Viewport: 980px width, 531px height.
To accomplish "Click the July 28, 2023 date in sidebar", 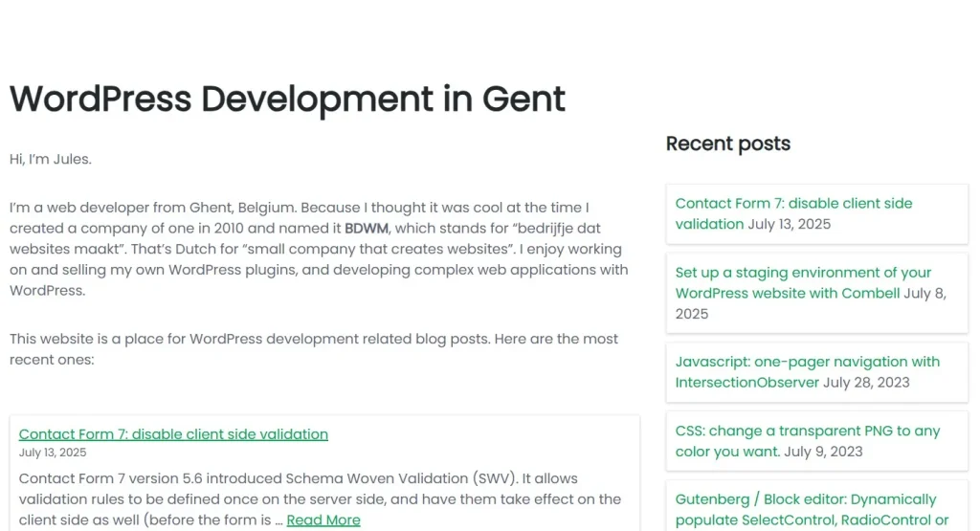I will pyautogui.click(x=866, y=383).
